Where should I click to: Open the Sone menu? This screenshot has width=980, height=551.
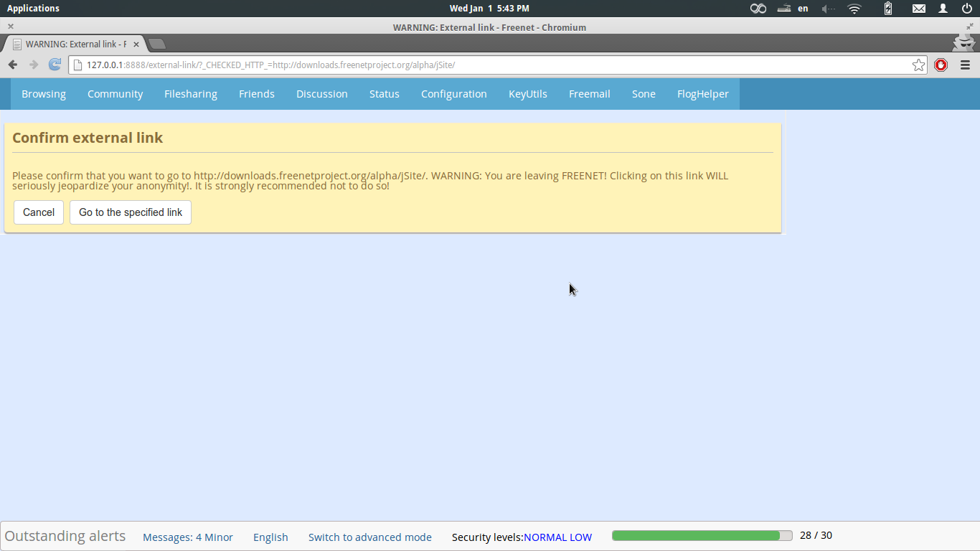[644, 94]
